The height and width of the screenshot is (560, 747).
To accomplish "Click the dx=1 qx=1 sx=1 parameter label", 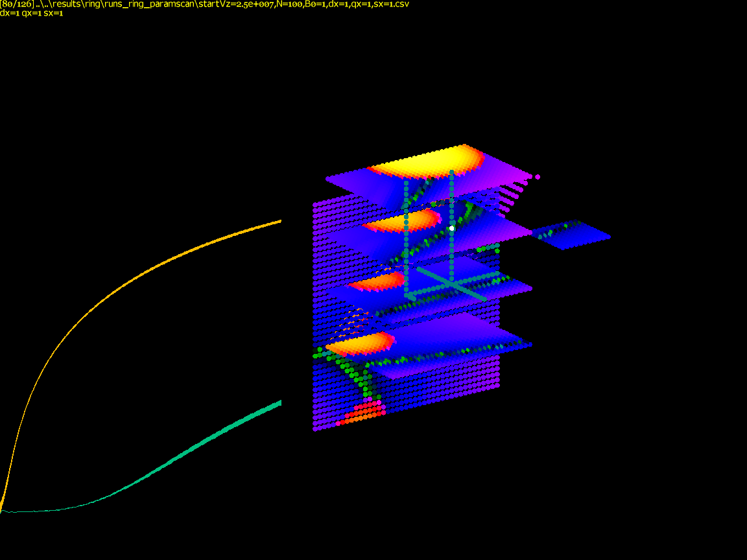I will [31, 12].
